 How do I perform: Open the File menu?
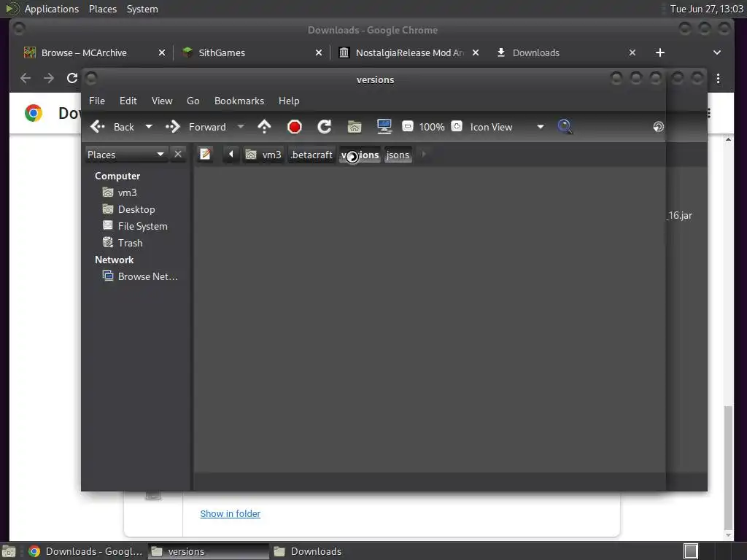[x=97, y=101]
